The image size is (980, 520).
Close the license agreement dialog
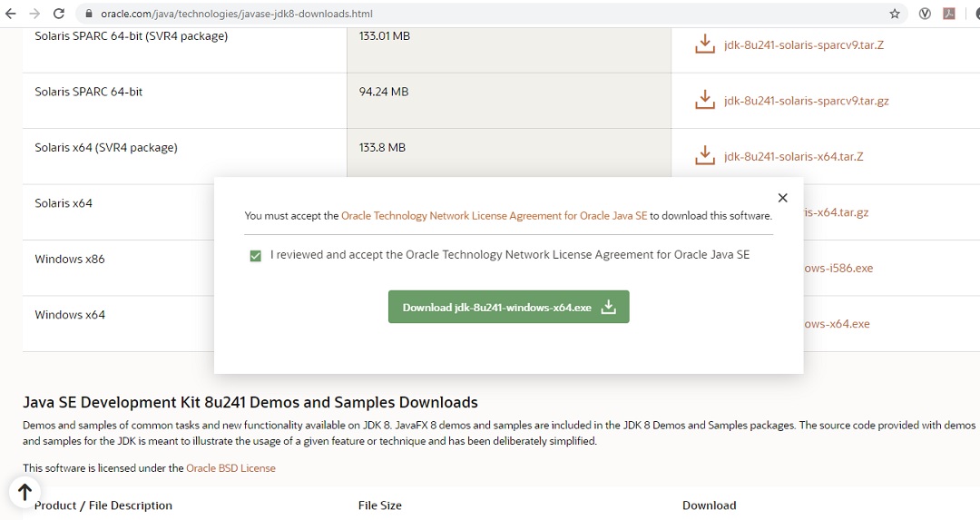[782, 198]
